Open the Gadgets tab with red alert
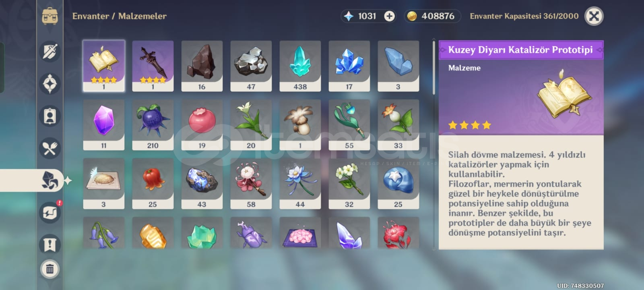644x290 pixels. point(51,212)
